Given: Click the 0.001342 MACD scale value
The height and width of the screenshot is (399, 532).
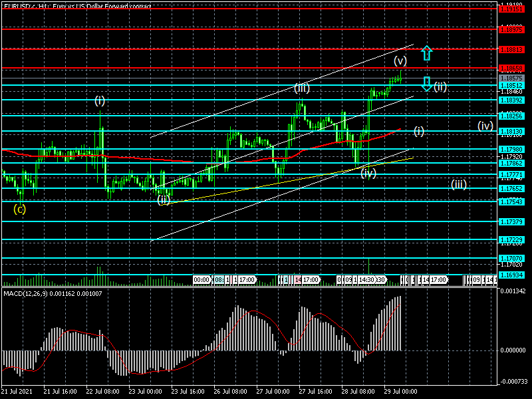Looking at the screenshot, I should point(513,291).
